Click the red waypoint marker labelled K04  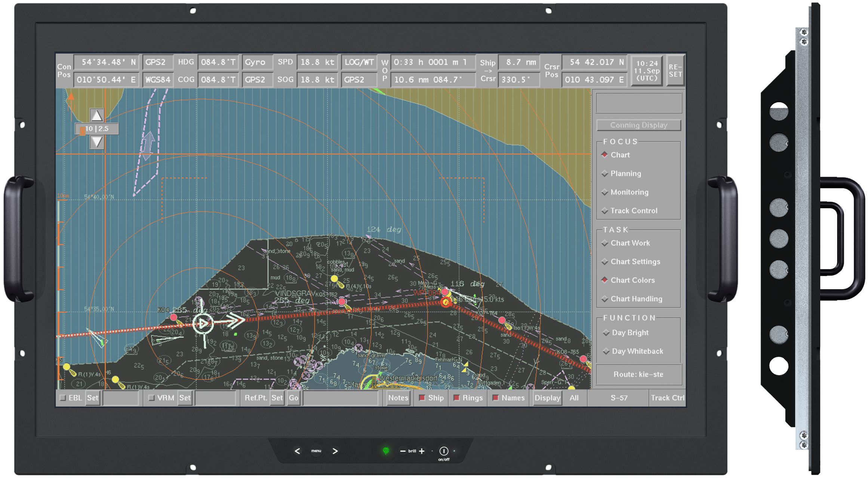pyautogui.click(x=173, y=317)
